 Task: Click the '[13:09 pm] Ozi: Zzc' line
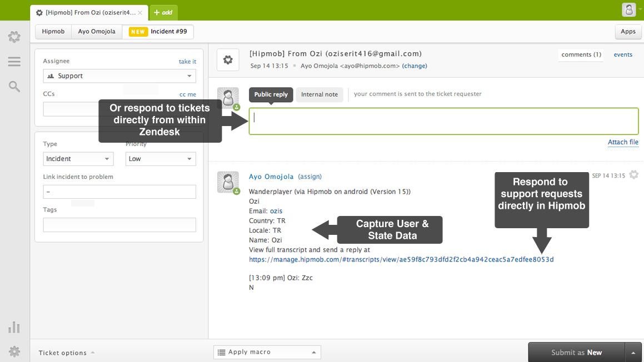pos(281,278)
